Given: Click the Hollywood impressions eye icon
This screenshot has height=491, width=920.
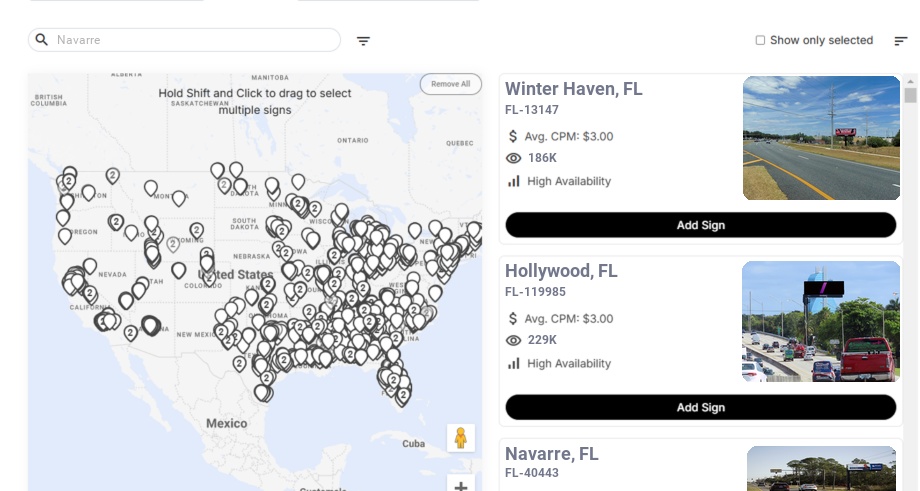Looking at the screenshot, I should click(x=514, y=340).
